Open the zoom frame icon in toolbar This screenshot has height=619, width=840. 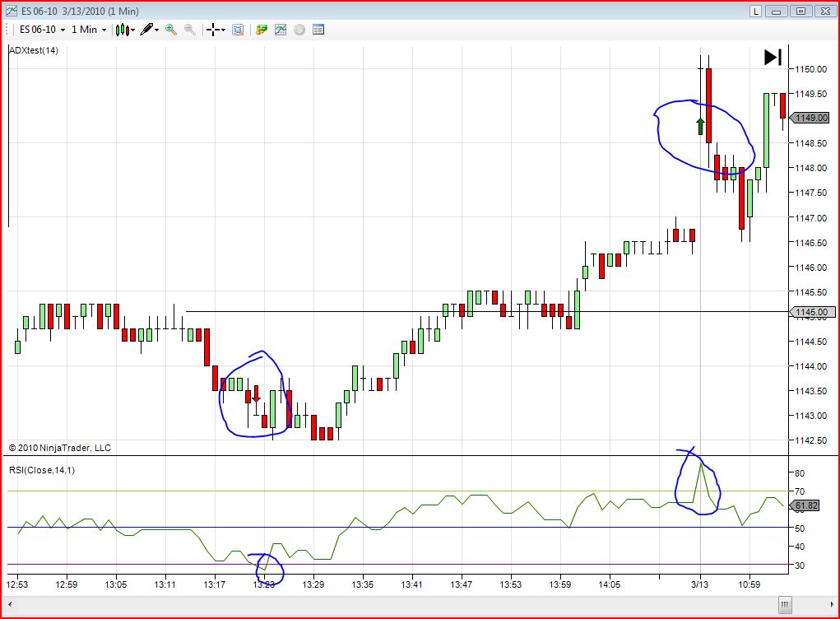point(238,30)
